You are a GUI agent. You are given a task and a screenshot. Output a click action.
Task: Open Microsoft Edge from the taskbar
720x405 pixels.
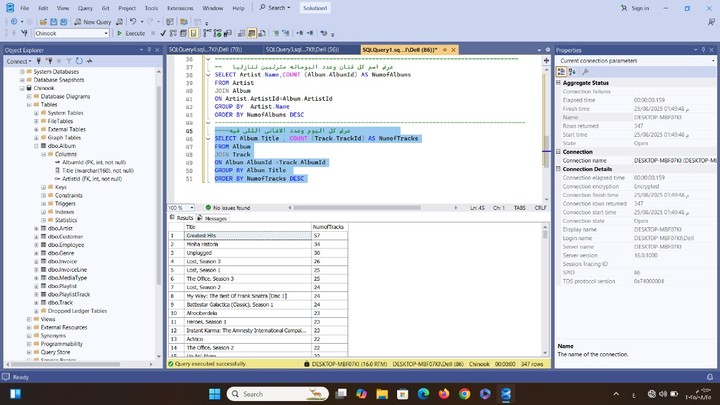point(423,394)
